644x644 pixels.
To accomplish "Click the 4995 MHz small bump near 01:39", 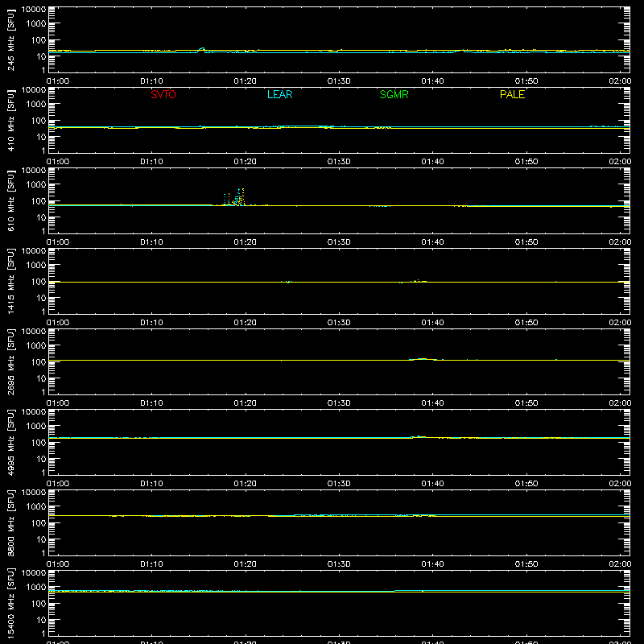I will coord(419,436).
